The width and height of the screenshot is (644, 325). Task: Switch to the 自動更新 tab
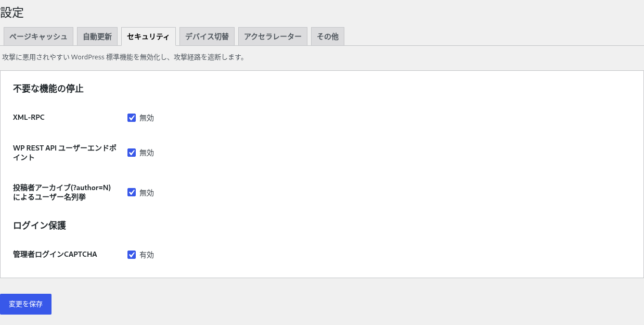pos(97,36)
